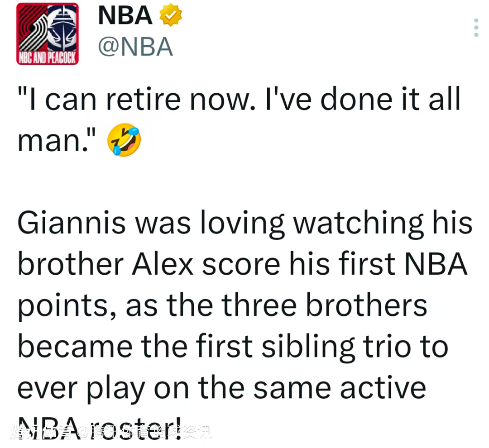Tap the NBC AND PEACOCK banner
This screenshot has width=489, height=448.
click(x=48, y=58)
